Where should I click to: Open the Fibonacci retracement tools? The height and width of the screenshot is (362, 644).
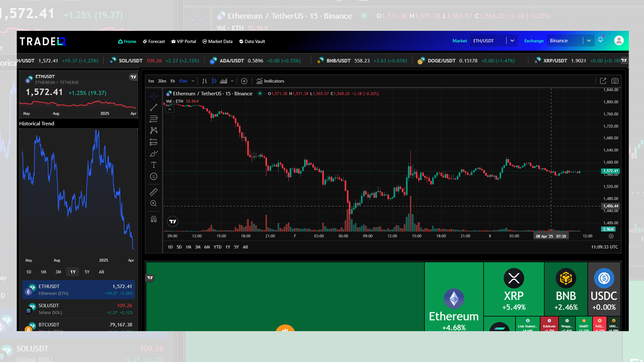click(x=154, y=119)
